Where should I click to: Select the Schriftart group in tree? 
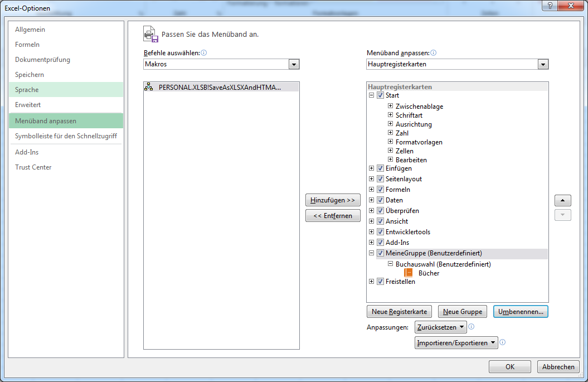(409, 115)
